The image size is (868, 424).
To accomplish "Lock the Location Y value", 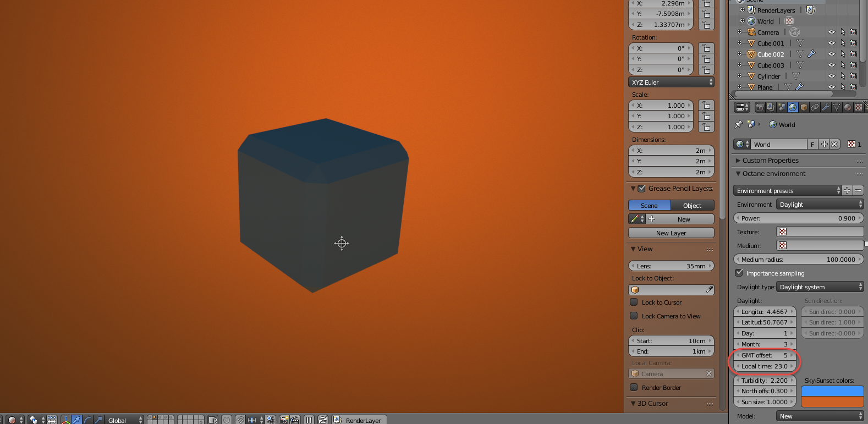I will coord(706,14).
